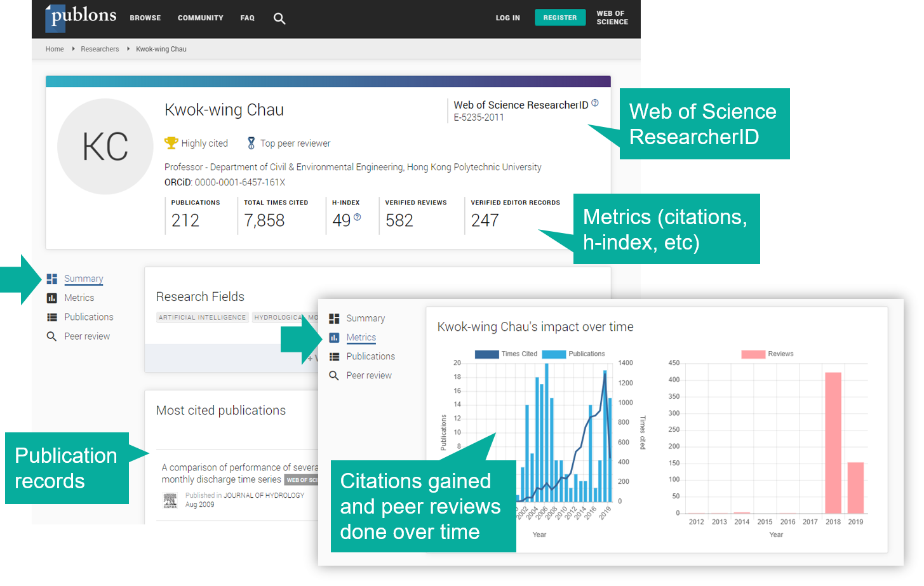Viewport: 924px width, 586px height.
Task: Toggle Times Cited legend swatch in chart
Action: point(487,354)
